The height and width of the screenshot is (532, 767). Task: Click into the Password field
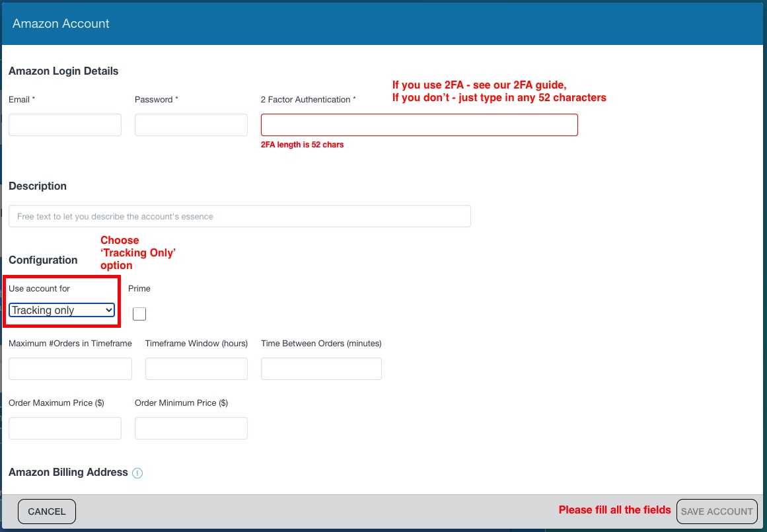click(x=191, y=125)
